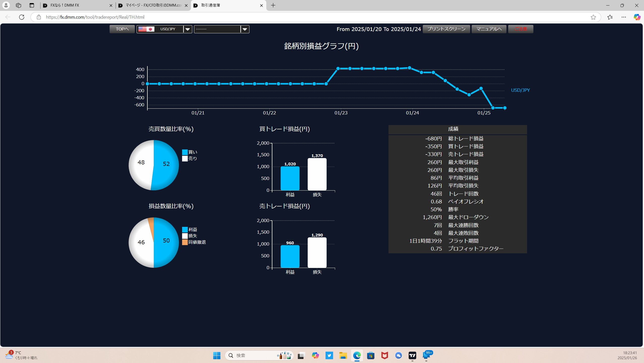
Task: Switch to the FXなら！DMM FX tab
Action: click(x=76, y=5)
